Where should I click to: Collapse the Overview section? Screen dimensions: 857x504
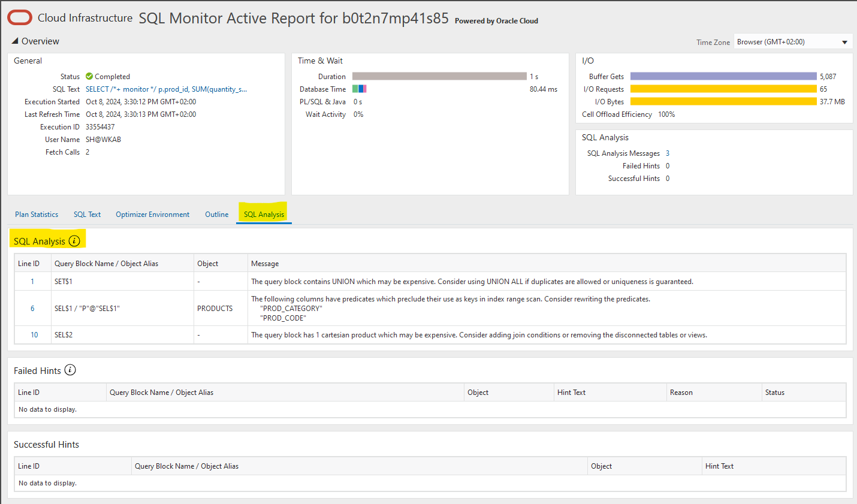coord(14,41)
